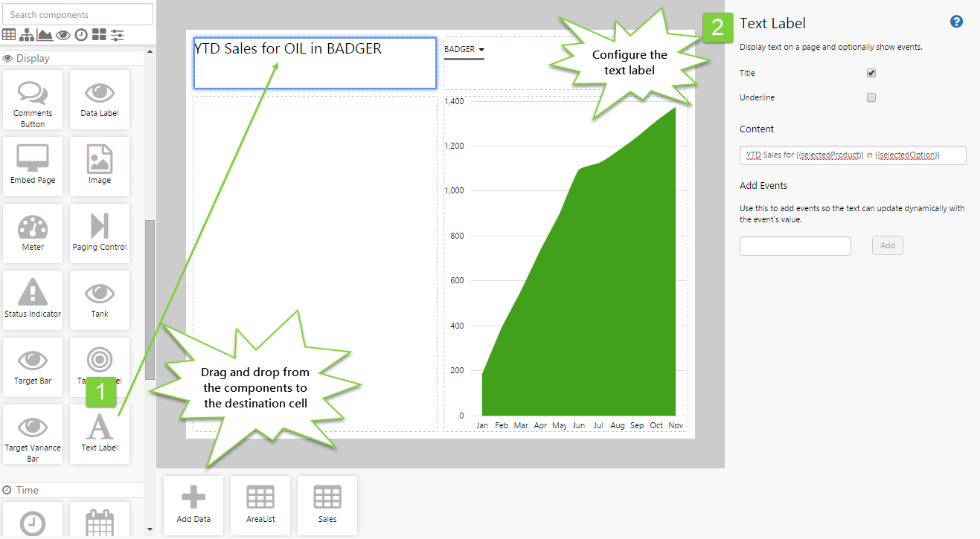Select the clock time category filter icon
The width and height of the screenshot is (980, 539).
81,35
